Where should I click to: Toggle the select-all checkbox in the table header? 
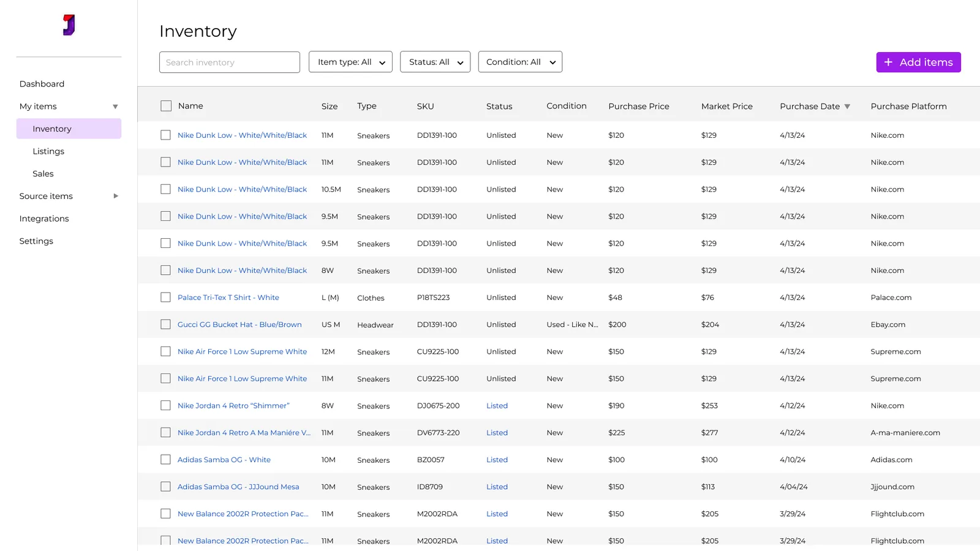[x=166, y=106]
